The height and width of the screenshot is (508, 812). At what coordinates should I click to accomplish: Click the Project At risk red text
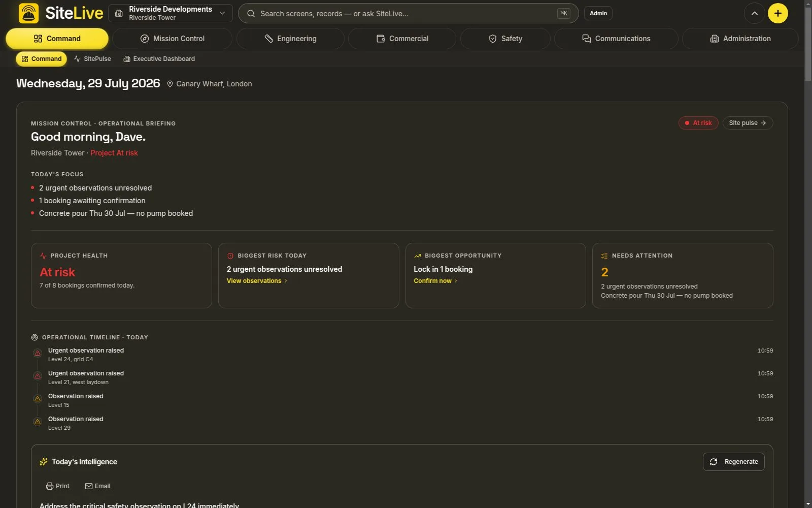point(114,153)
